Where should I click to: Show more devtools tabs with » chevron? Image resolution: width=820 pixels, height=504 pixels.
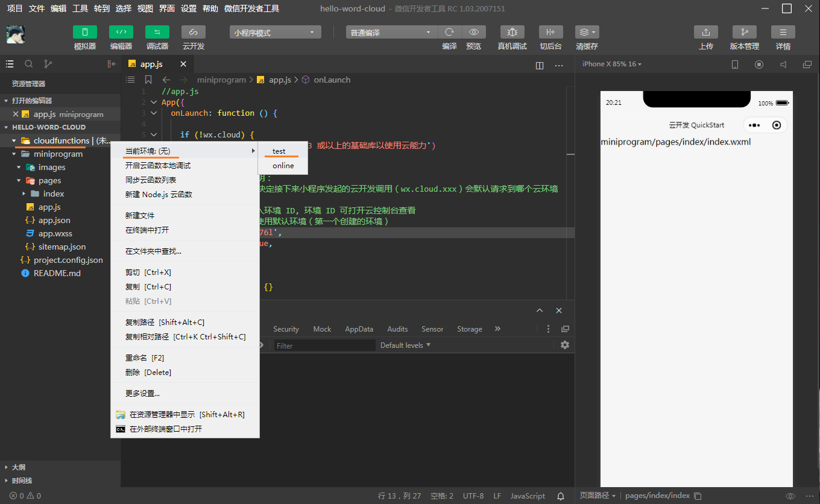pos(497,329)
